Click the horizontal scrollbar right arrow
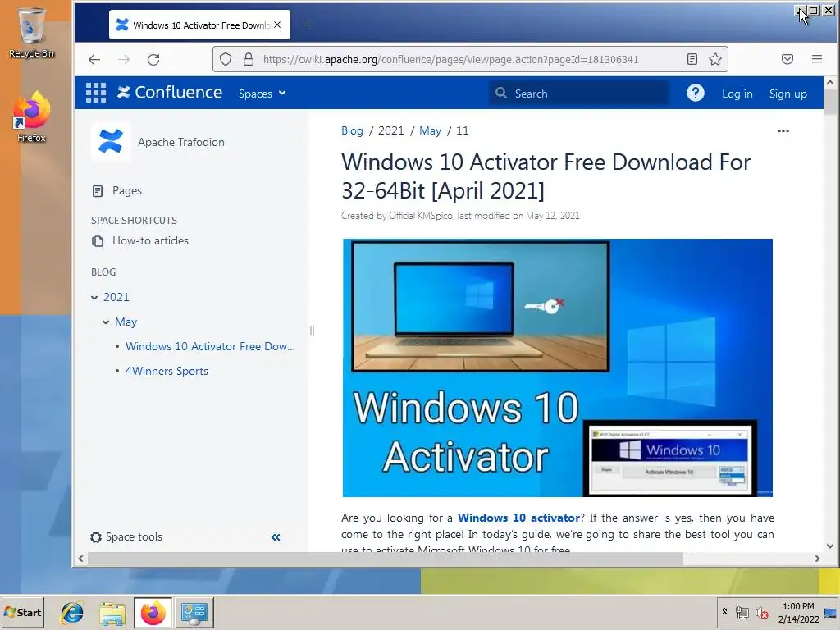The width and height of the screenshot is (840, 630). [x=817, y=559]
